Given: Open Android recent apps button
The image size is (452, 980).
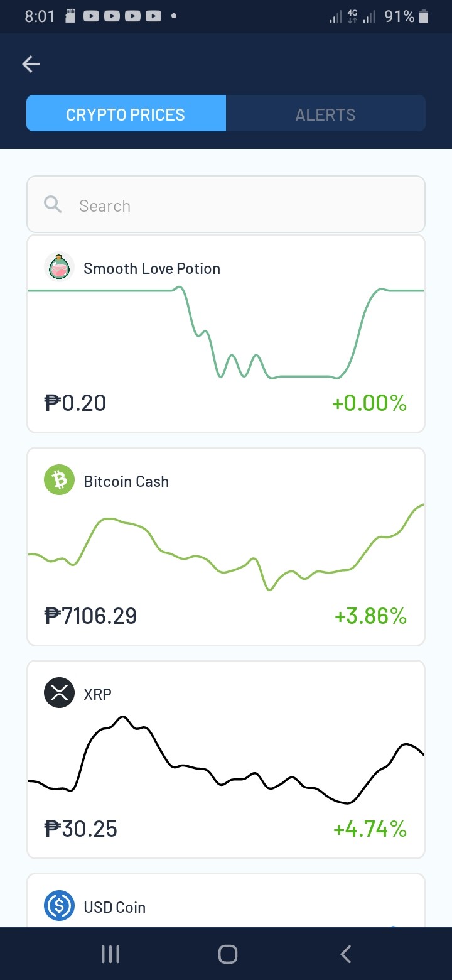Looking at the screenshot, I should (110, 954).
